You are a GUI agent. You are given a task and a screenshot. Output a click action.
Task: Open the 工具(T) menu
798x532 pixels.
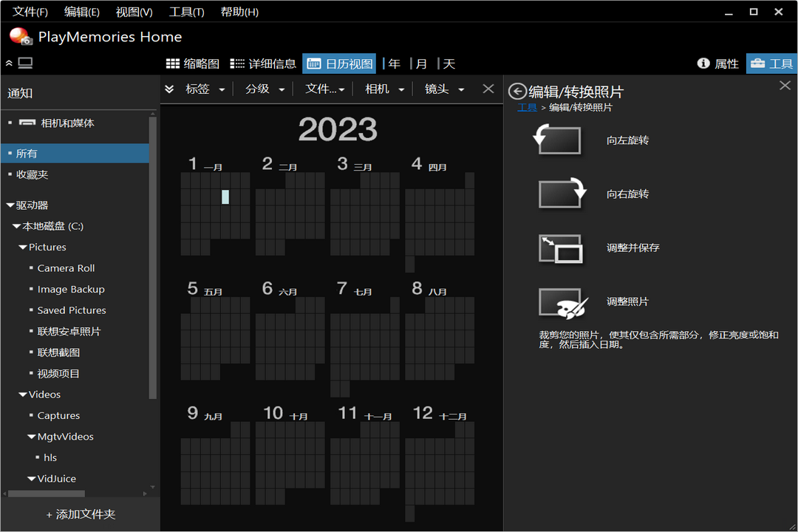(186, 12)
